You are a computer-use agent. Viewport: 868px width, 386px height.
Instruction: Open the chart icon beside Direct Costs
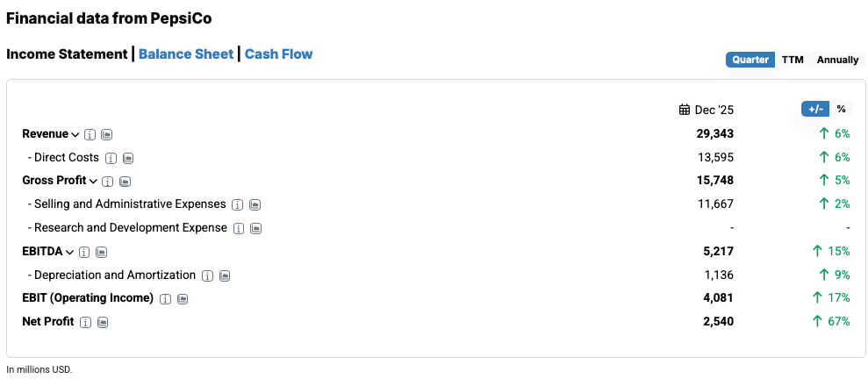click(127, 158)
